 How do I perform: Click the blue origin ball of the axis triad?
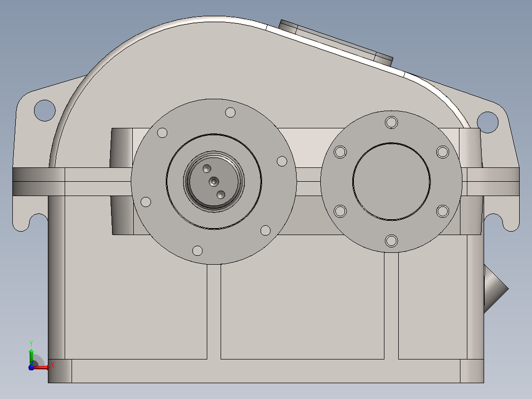tap(31, 367)
